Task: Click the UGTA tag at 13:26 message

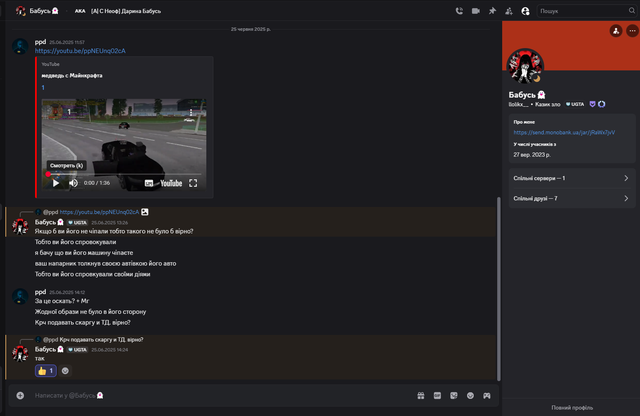Action: pyautogui.click(x=77, y=222)
